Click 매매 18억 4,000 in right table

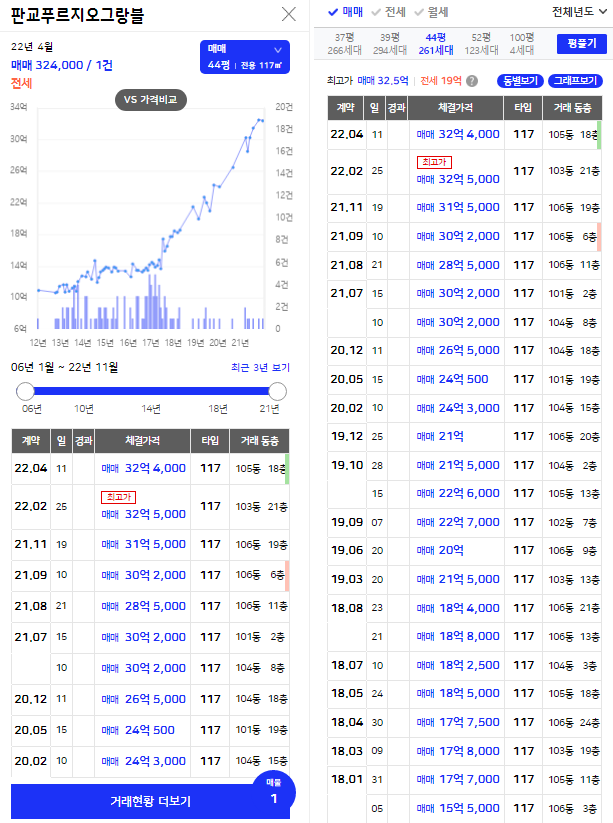(458, 608)
